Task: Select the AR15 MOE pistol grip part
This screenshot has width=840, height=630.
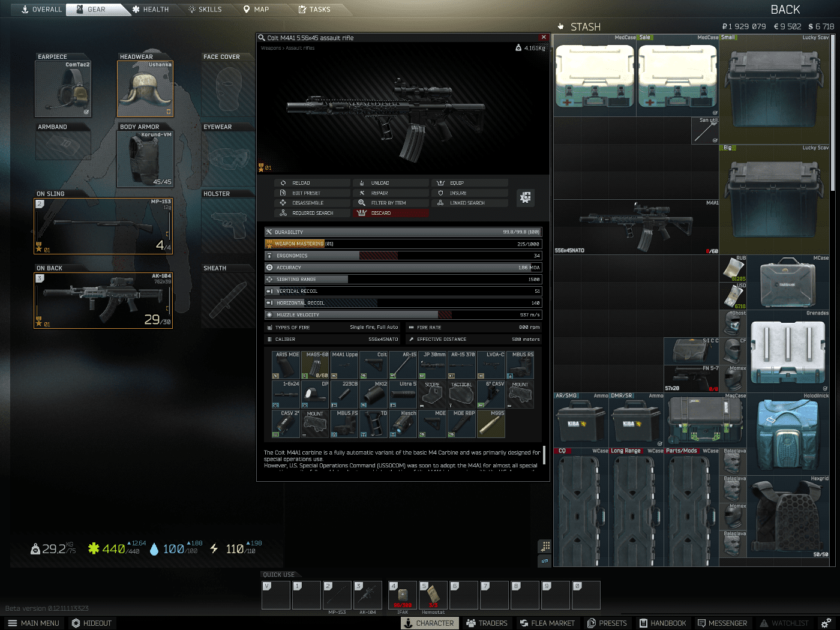Action: 286,365
